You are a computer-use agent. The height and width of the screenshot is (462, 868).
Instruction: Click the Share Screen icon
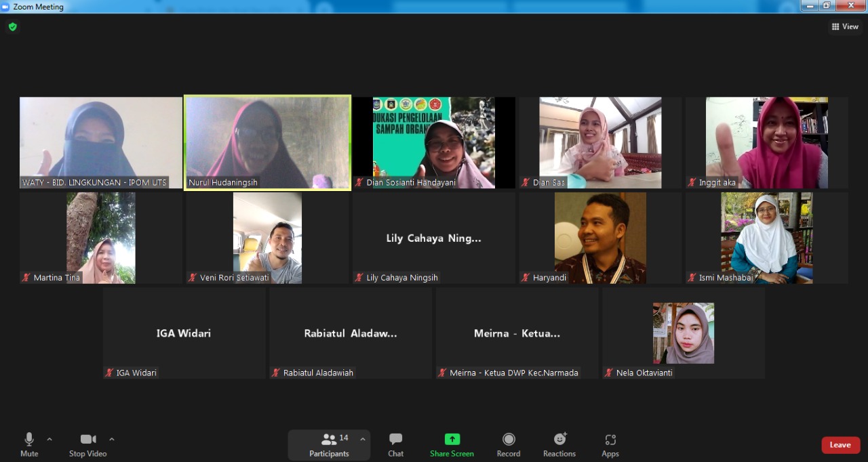tap(452, 439)
